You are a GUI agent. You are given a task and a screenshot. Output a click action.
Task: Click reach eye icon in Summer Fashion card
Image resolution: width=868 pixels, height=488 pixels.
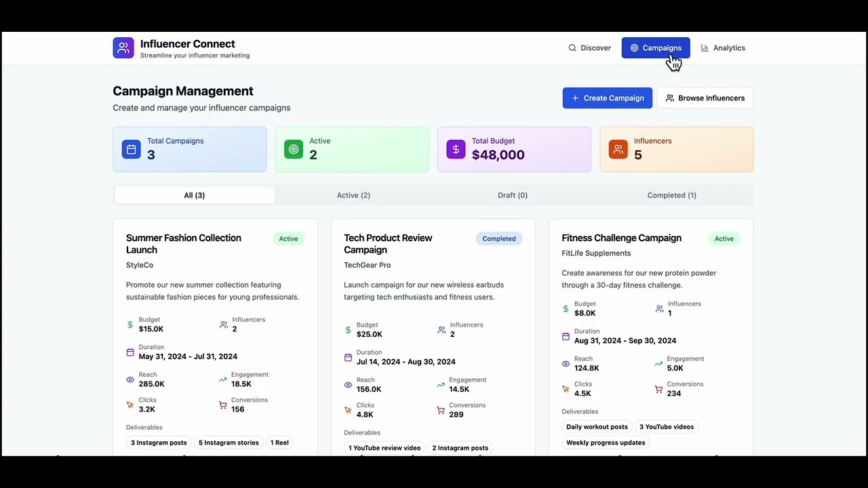(130, 380)
